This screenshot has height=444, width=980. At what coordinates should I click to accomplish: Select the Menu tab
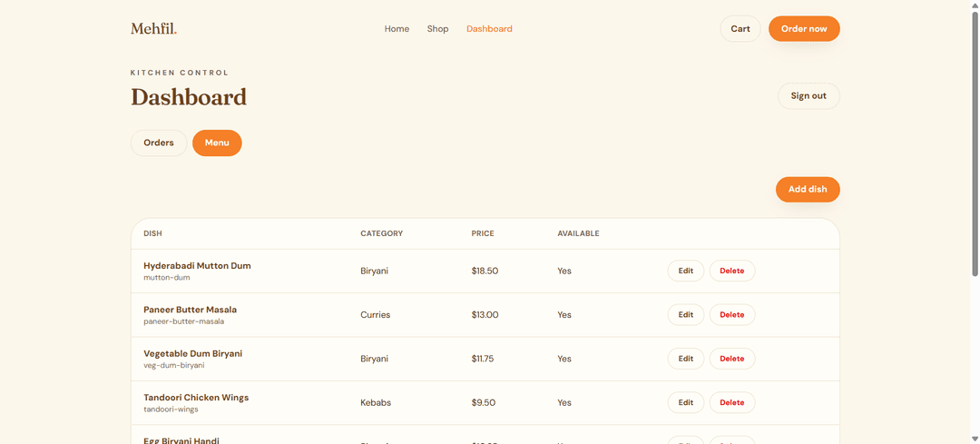(217, 143)
